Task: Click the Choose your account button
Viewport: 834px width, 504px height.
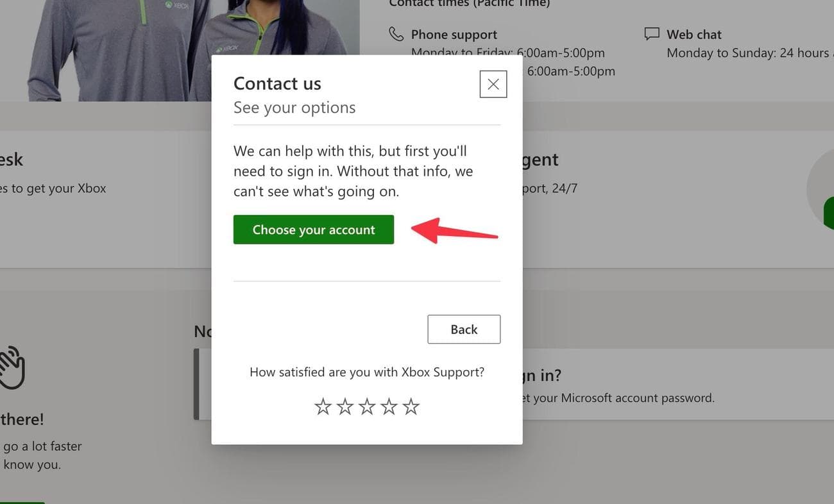Action: [313, 230]
